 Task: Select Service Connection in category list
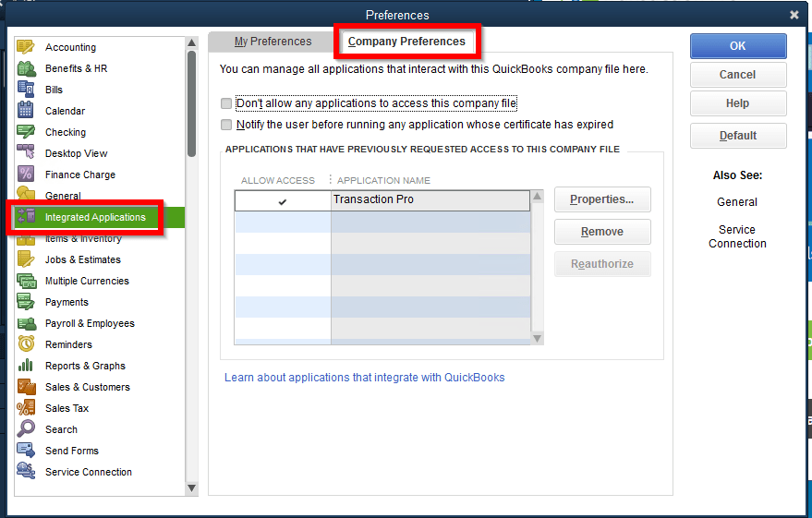point(89,472)
